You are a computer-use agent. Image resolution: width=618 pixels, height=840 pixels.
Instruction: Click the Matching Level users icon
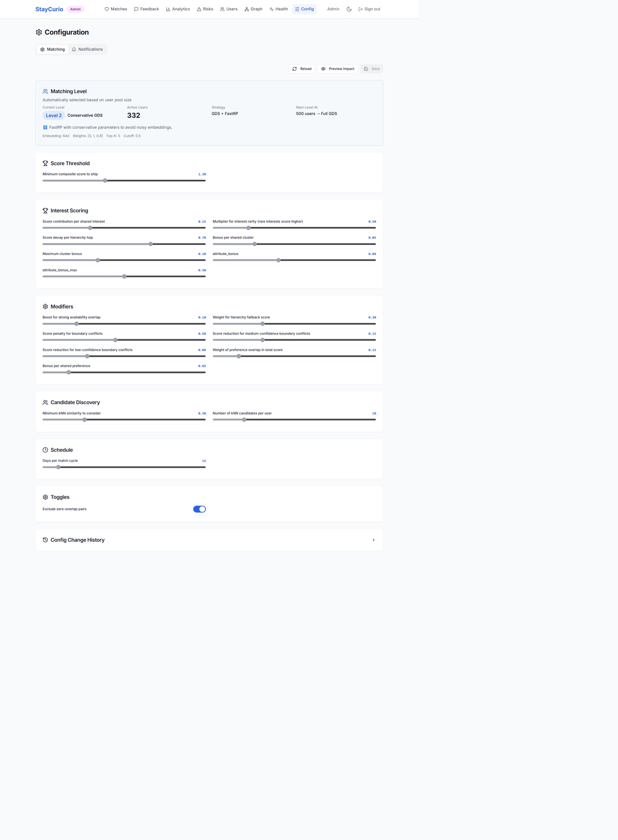click(x=45, y=91)
